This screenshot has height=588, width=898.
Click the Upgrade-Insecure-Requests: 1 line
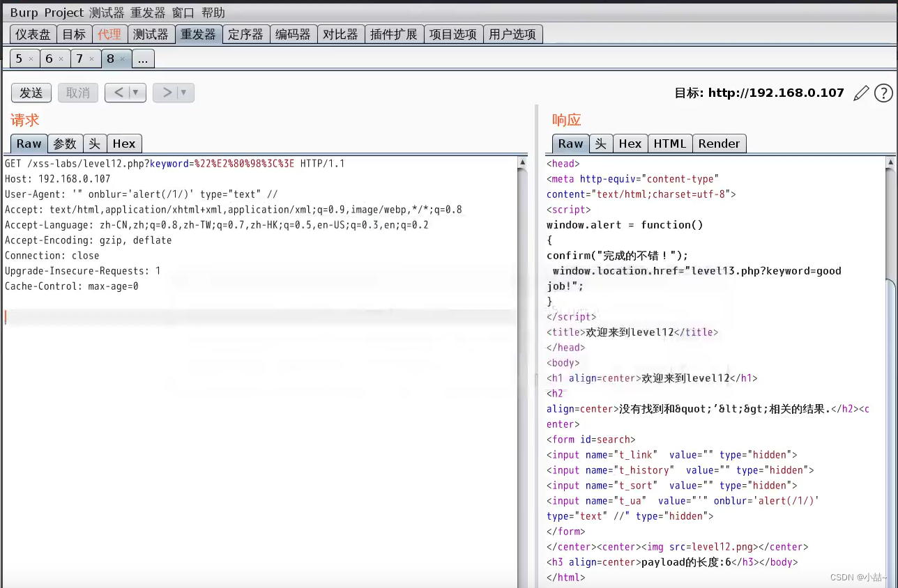[83, 271]
